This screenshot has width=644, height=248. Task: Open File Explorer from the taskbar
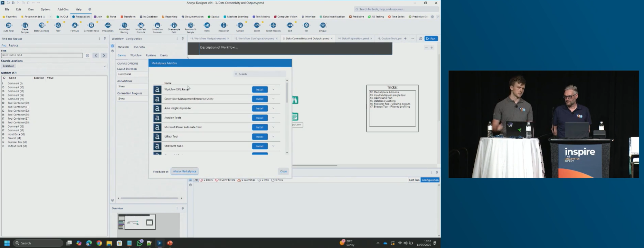(x=109, y=243)
